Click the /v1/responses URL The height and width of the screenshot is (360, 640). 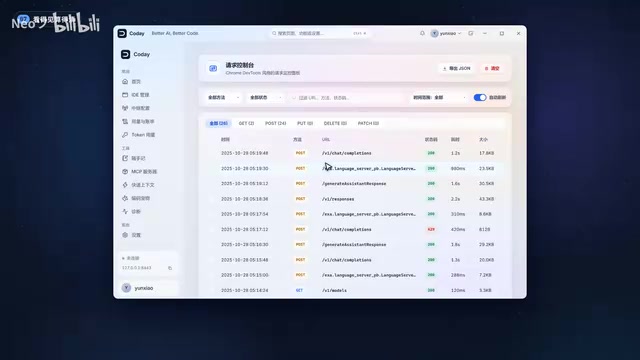click(338, 199)
